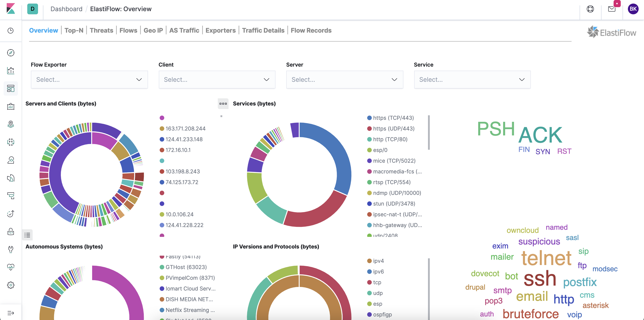Image resolution: width=644 pixels, height=320 pixels.
Task: Click the PSH flag in tag cloud
Action: [496, 129]
